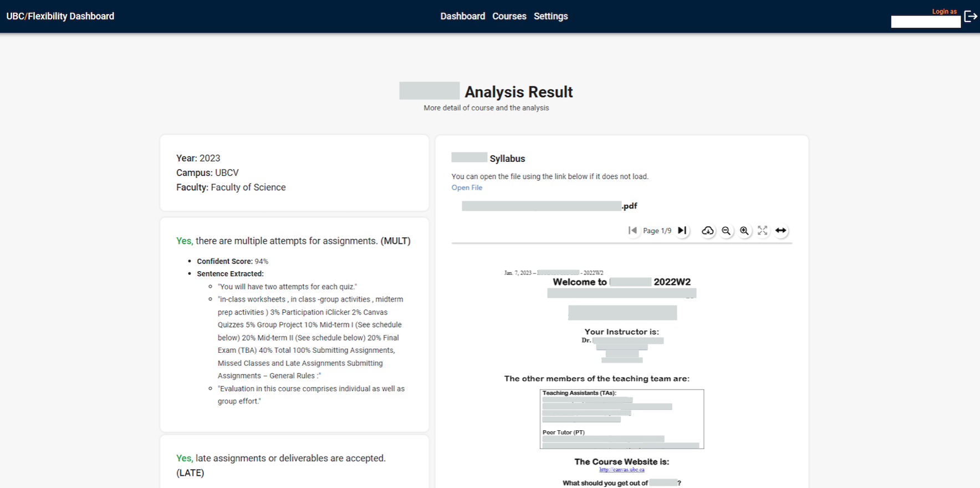Open the Dashboard menu item

coord(463,16)
